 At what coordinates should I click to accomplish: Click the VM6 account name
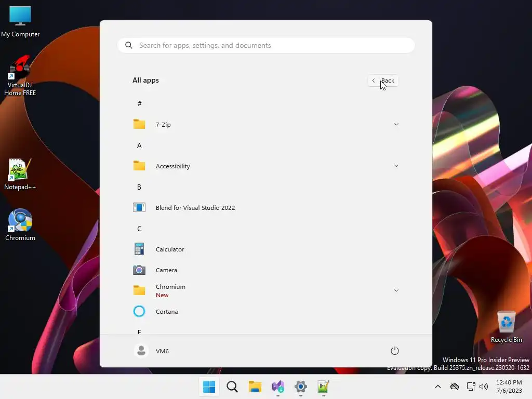[162, 351]
